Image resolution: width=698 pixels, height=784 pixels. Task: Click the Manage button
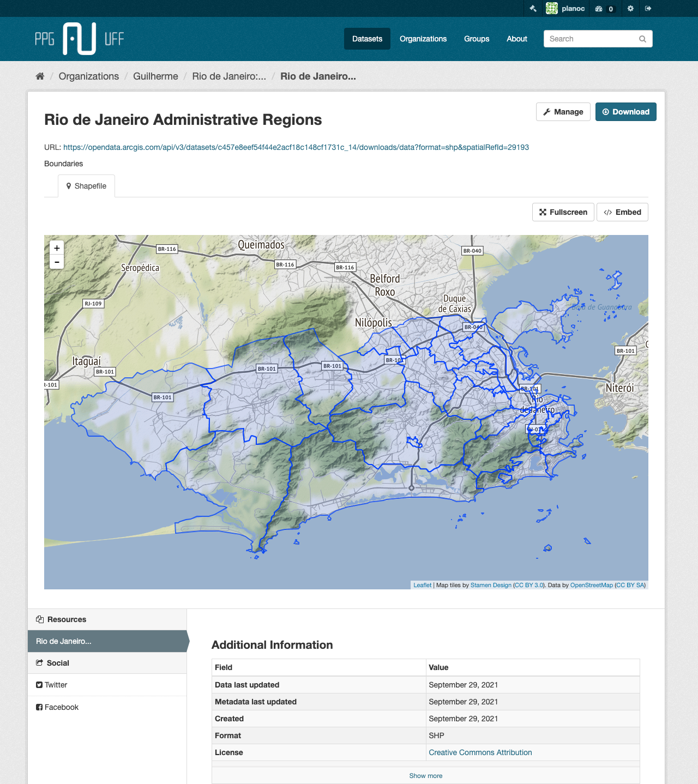[x=563, y=112]
